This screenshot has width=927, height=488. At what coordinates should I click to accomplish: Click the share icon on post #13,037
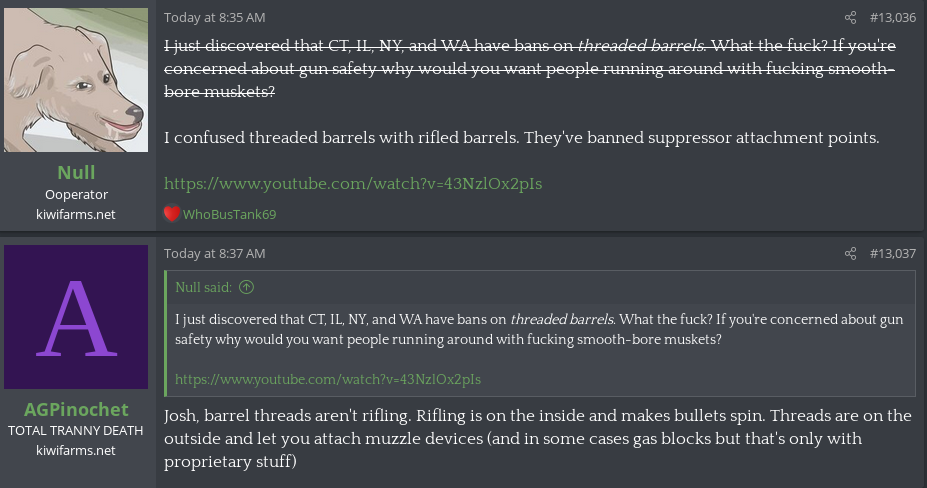click(x=851, y=254)
